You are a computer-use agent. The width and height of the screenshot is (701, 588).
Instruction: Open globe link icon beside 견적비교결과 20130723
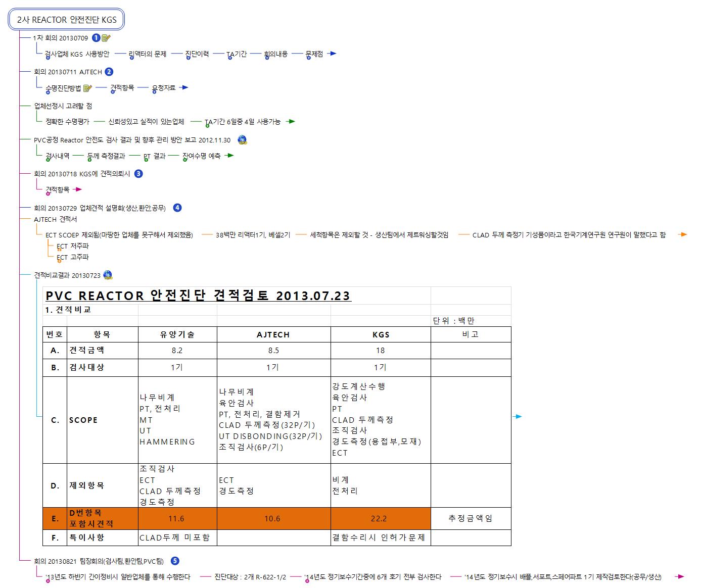point(108,275)
